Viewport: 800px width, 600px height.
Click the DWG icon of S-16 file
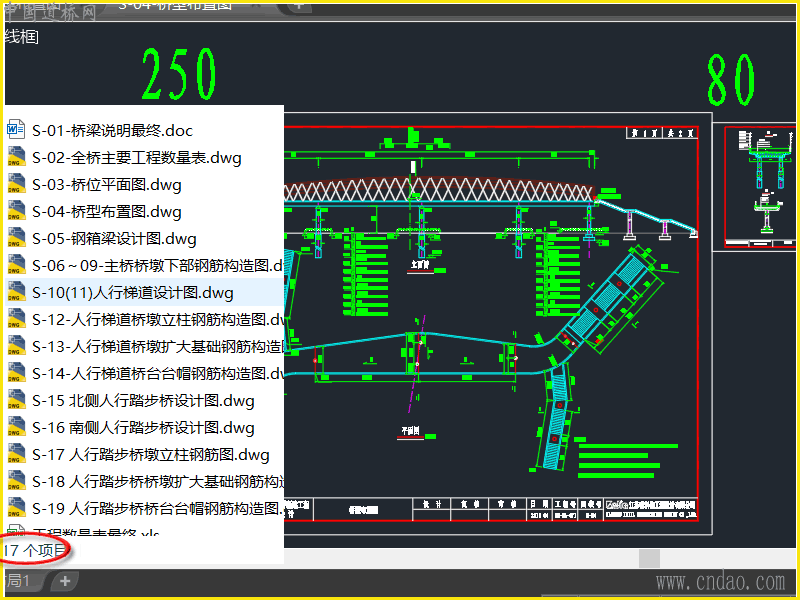[x=16, y=427]
